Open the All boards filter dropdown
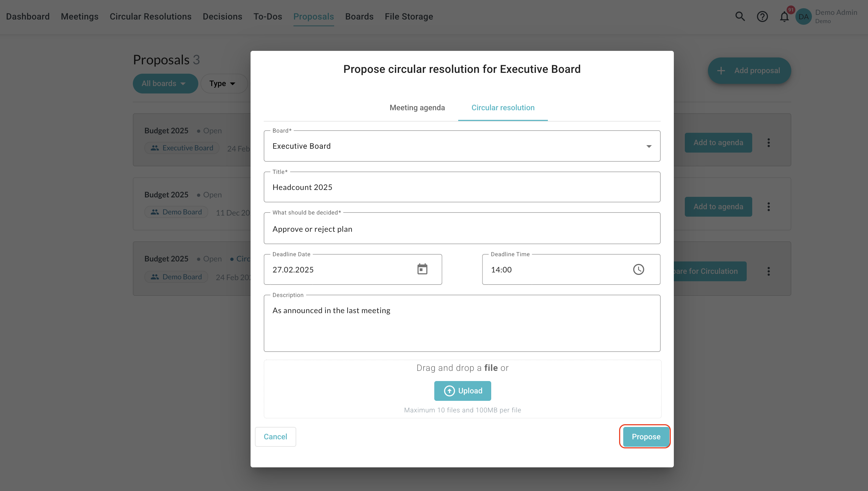868x491 pixels. [165, 84]
